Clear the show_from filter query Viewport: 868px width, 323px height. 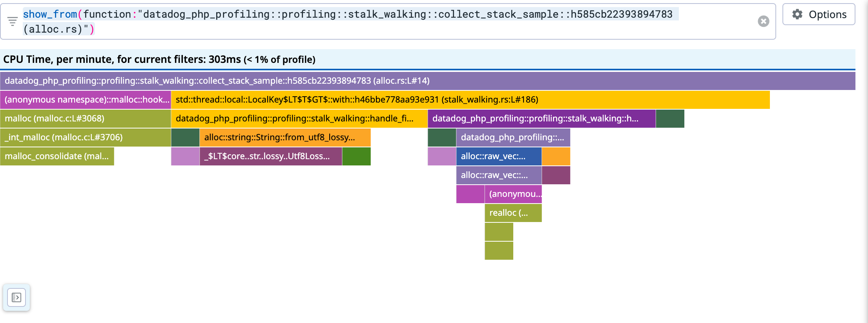pyautogui.click(x=763, y=21)
